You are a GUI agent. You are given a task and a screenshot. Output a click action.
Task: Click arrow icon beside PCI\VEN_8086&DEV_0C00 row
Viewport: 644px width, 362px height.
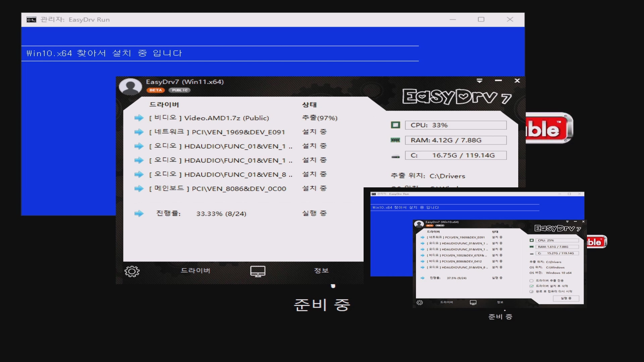[x=139, y=189]
